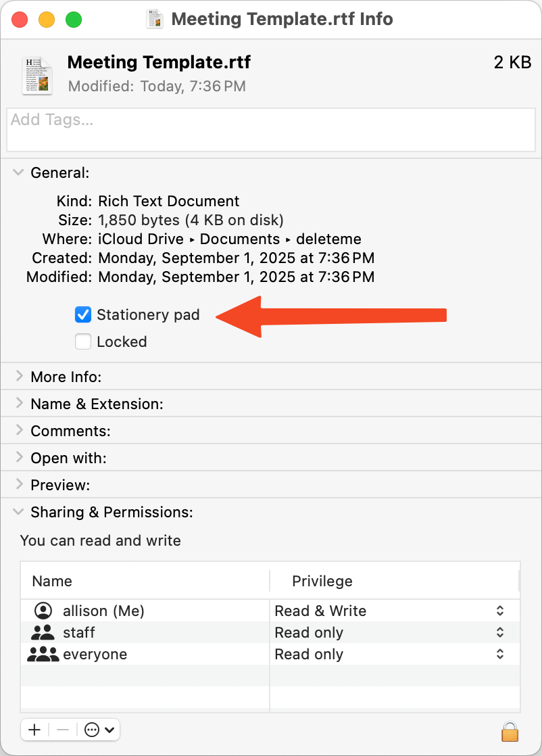Click the Meeting Template document icon in header
The height and width of the screenshot is (756, 542).
click(x=36, y=75)
